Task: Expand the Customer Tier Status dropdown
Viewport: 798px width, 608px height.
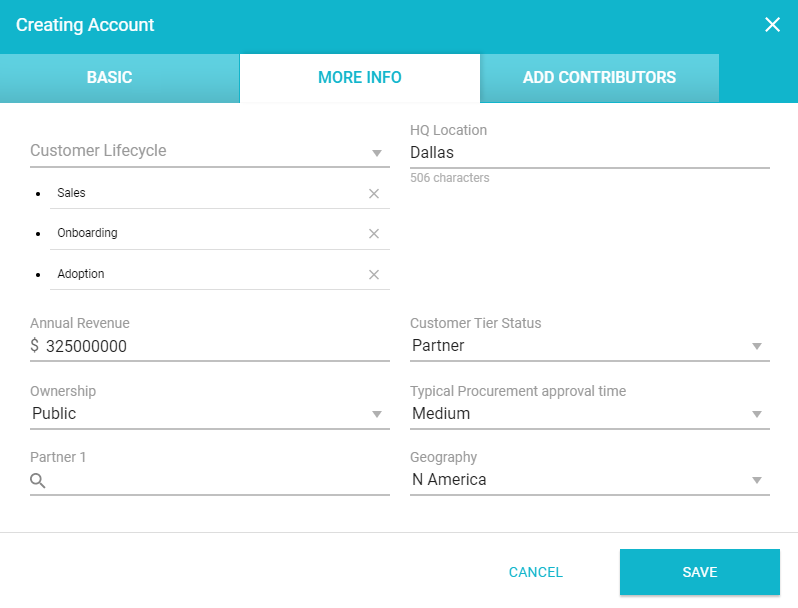Action: [757, 346]
